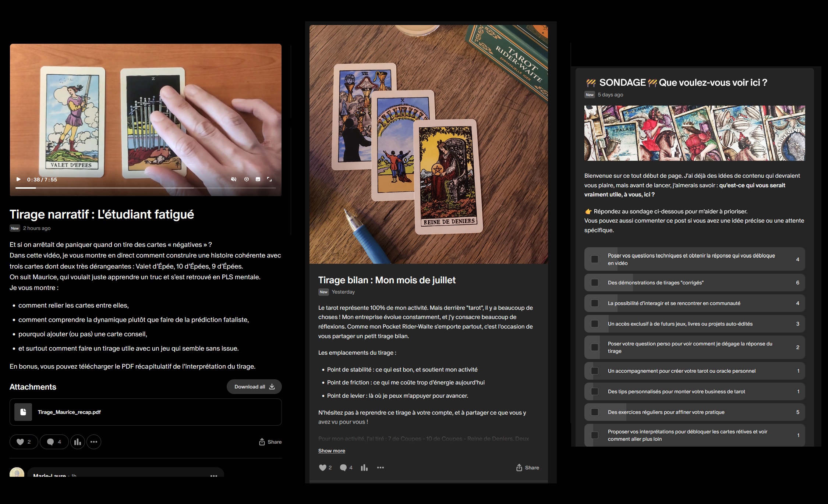Check 'Poser vos questions techniques' poll option
Image resolution: width=828 pixels, height=504 pixels.
pyautogui.click(x=595, y=259)
